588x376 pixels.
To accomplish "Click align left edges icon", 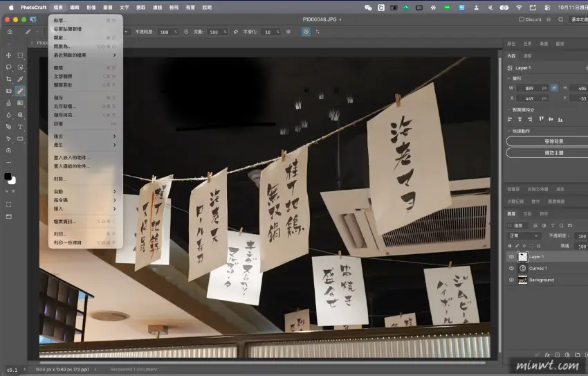I will point(510,119).
